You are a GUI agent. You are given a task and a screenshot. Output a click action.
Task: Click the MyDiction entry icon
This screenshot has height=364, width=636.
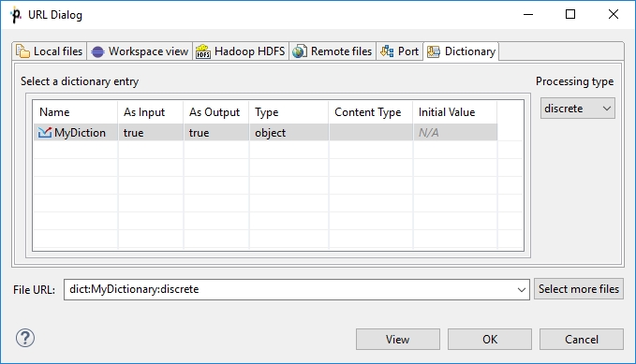(45, 133)
